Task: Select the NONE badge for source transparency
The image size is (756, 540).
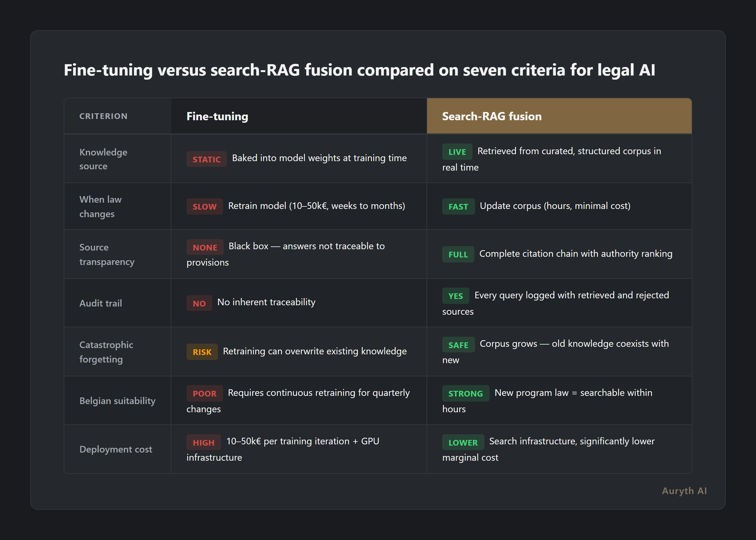Action: pyautogui.click(x=205, y=247)
